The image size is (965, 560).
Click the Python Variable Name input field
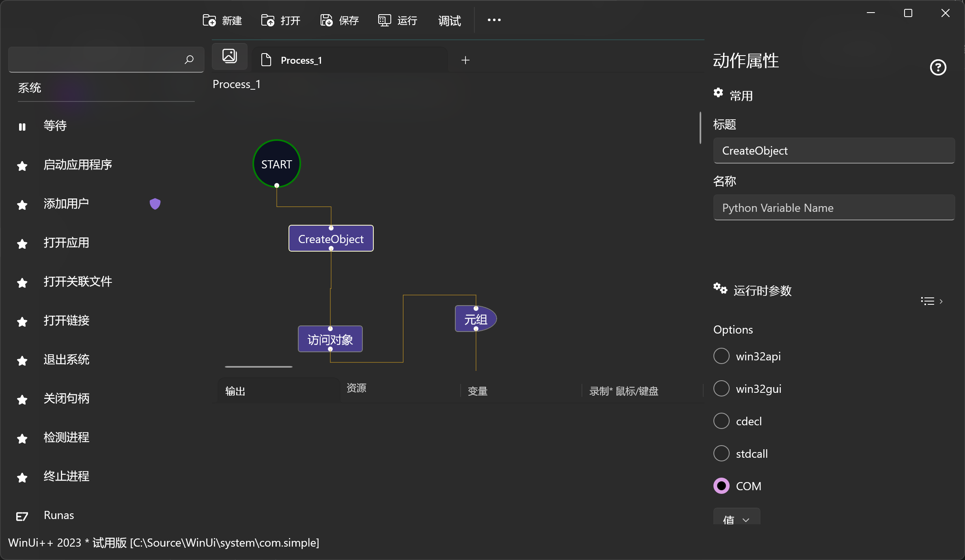pyautogui.click(x=834, y=208)
